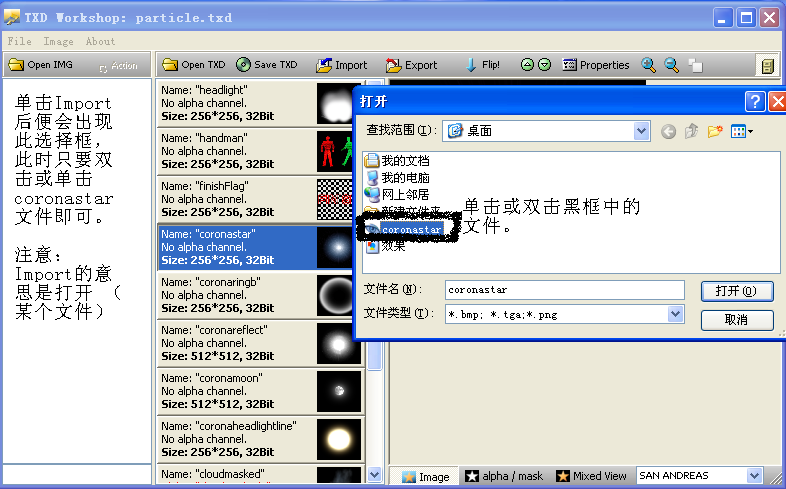This screenshot has height=489, width=786.
Task: Click the 文件名 input field
Action: [564, 290]
